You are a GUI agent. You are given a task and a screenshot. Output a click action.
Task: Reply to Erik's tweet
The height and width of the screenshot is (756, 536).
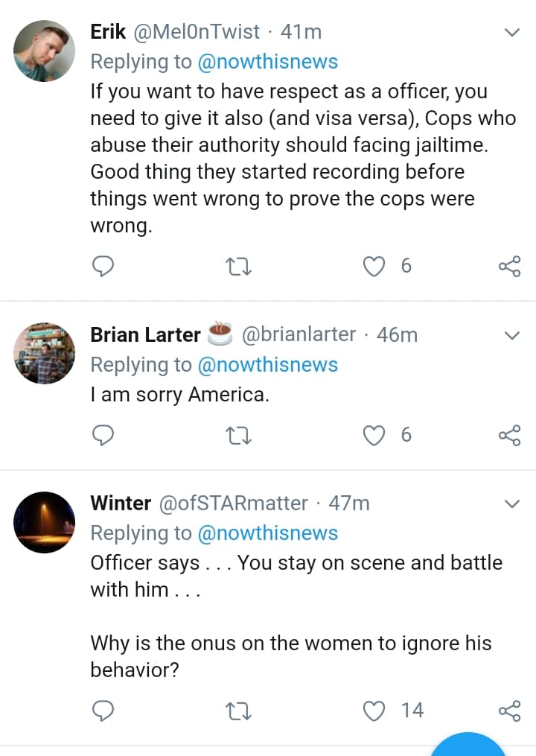tap(104, 266)
